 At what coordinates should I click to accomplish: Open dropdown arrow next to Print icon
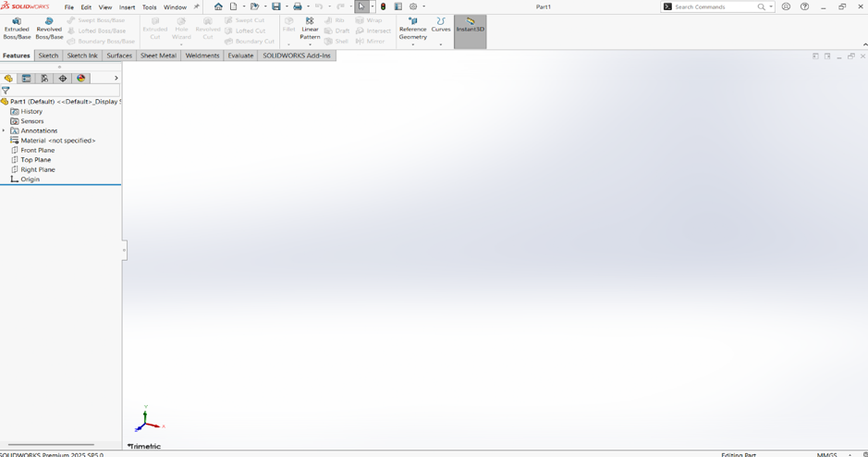coord(309,6)
